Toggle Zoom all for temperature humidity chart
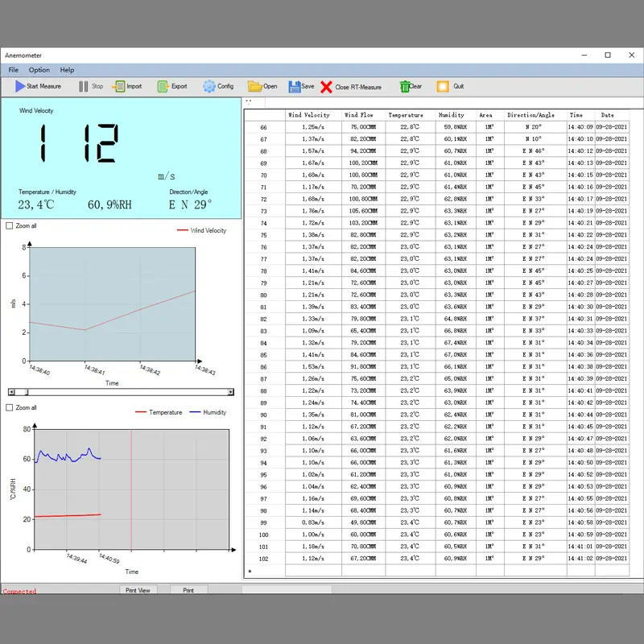 coord(10,408)
